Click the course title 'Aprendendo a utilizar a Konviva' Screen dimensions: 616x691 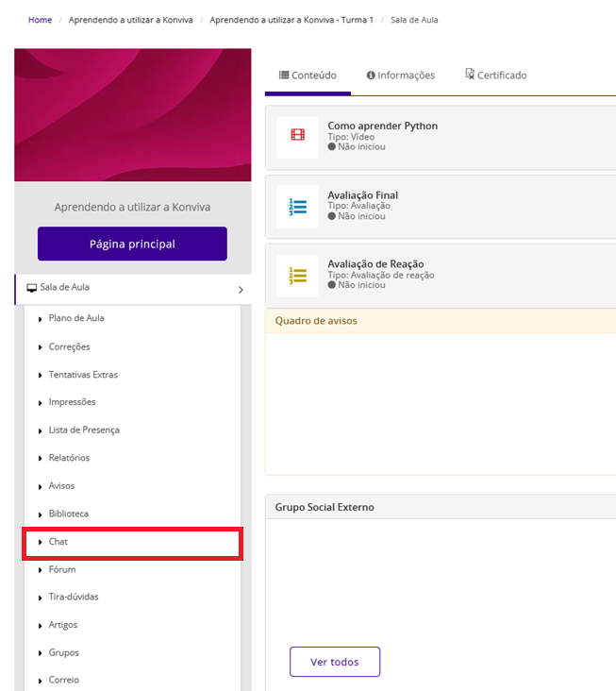pos(132,207)
